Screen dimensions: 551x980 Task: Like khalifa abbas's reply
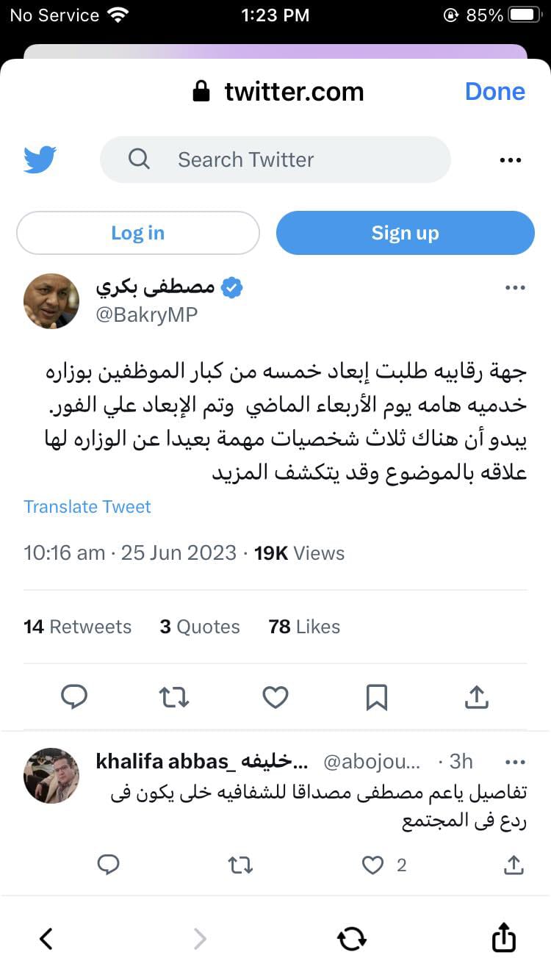point(373,865)
